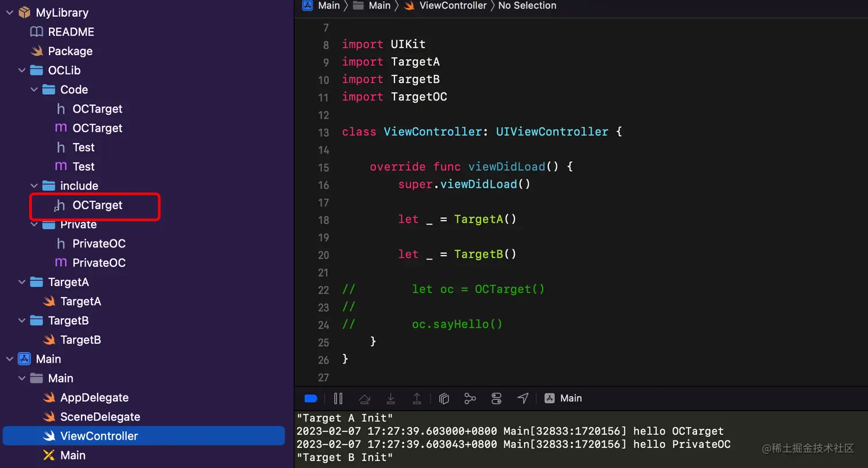Screen dimensions: 868x468
Task: Click the TargetA folder icon
Action: tap(37, 282)
